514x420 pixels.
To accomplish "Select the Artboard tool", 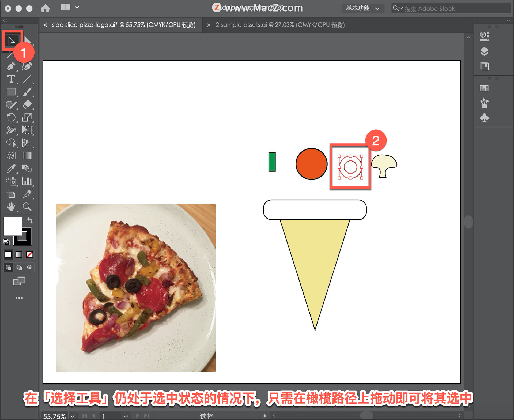I will [11, 194].
